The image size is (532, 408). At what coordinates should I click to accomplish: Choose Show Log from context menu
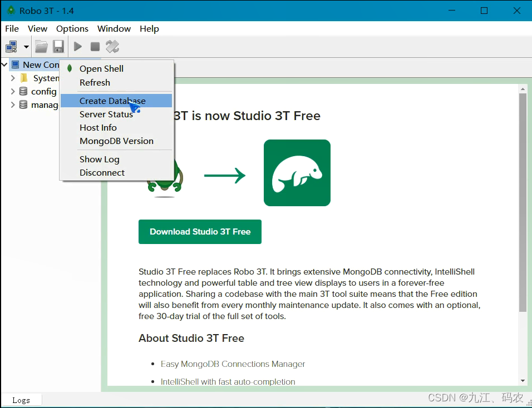tap(116, 160)
